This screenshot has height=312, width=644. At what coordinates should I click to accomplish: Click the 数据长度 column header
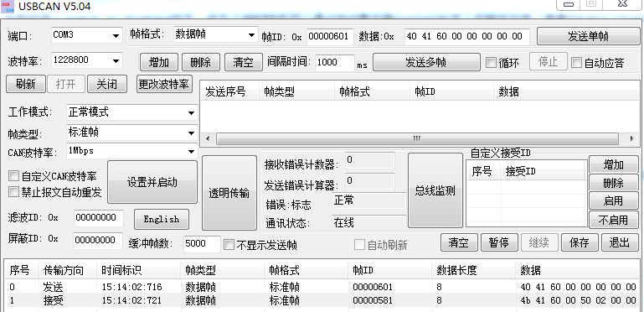pyautogui.click(x=473, y=270)
